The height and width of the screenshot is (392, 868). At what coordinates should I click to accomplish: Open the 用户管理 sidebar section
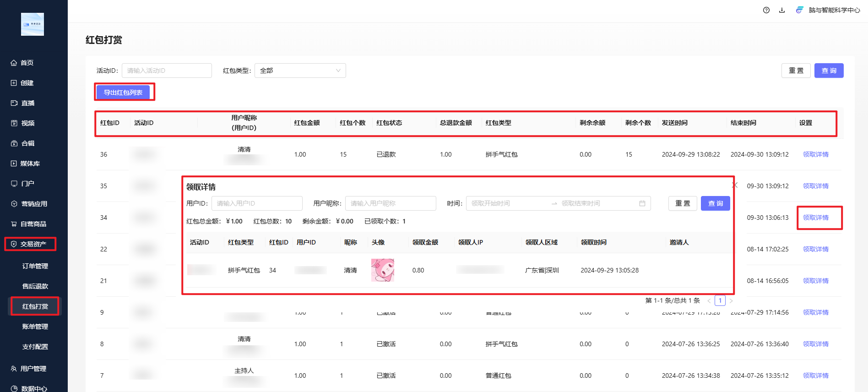(x=33, y=369)
